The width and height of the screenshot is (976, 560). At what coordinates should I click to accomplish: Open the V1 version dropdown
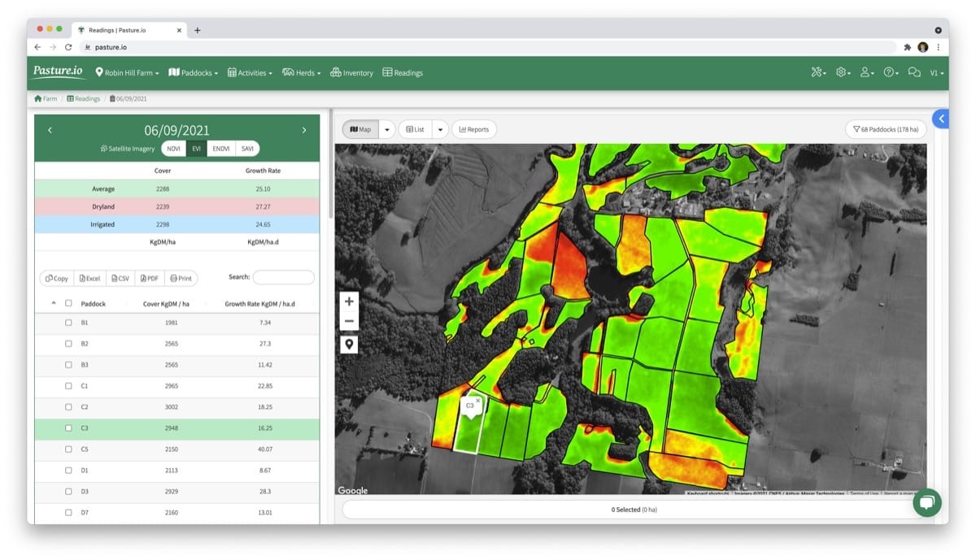937,72
